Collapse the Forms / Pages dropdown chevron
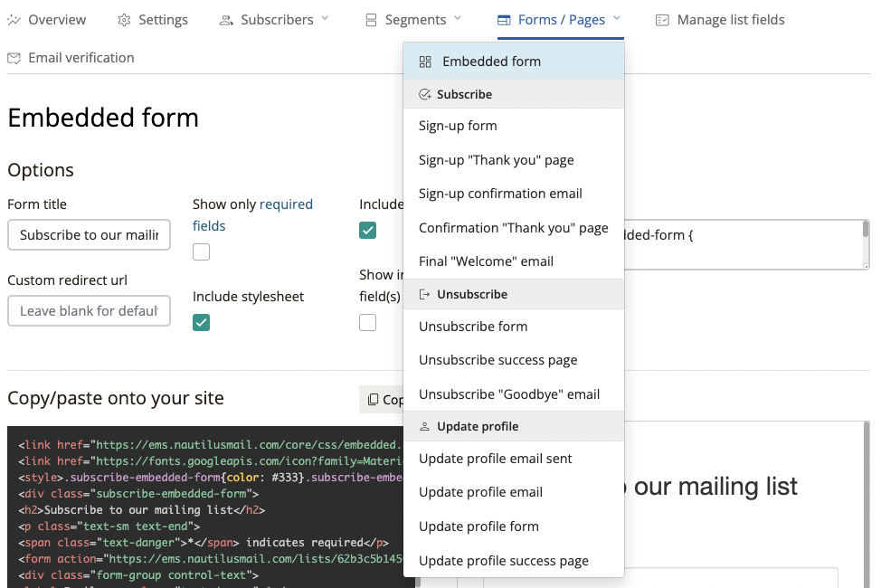The image size is (881, 588). (617, 19)
